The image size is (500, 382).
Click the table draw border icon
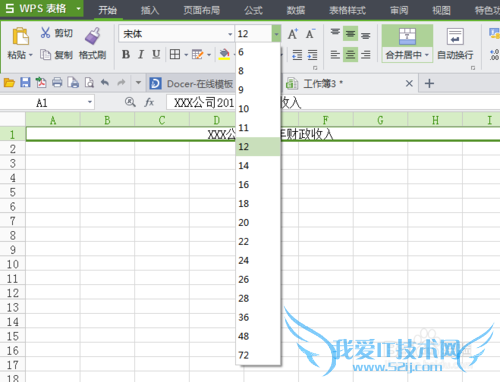(197, 54)
